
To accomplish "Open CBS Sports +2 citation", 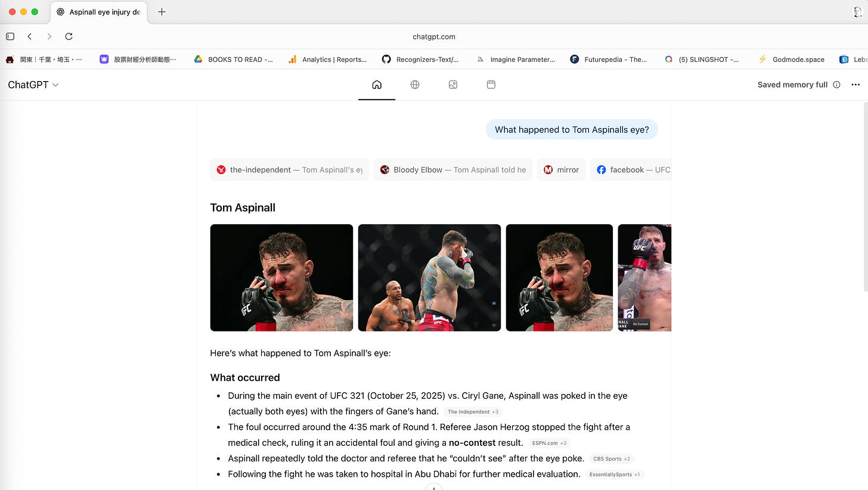I will (612, 459).
